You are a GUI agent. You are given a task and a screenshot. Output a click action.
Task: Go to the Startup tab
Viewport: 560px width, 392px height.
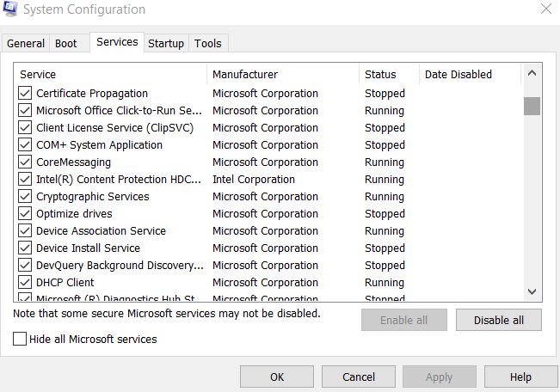(166, 44)
